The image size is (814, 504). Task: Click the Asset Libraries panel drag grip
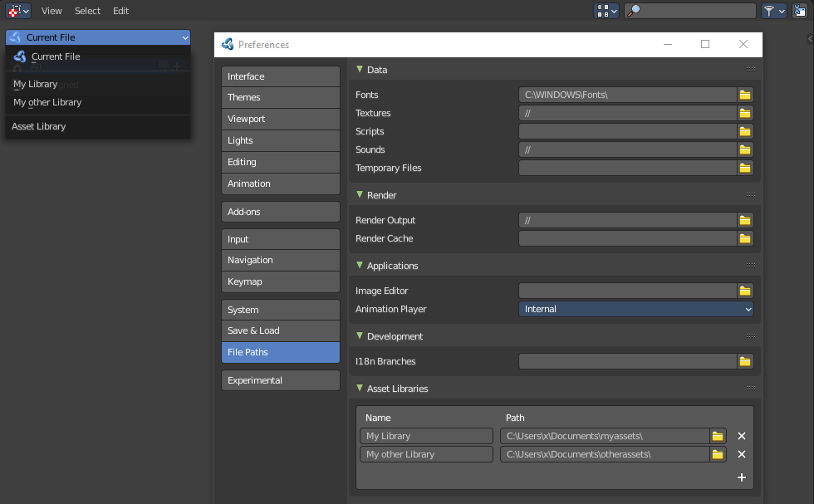750,389
